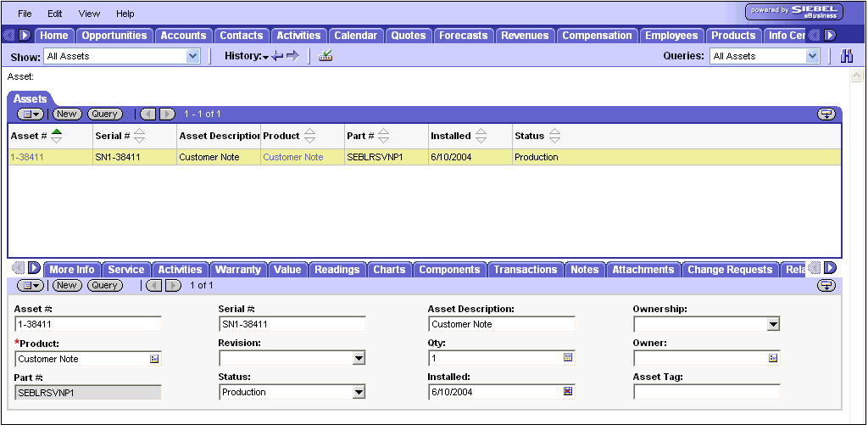868x425 pixels.
Task: Go to the Home screen tab
Action: tap(54, 36)
